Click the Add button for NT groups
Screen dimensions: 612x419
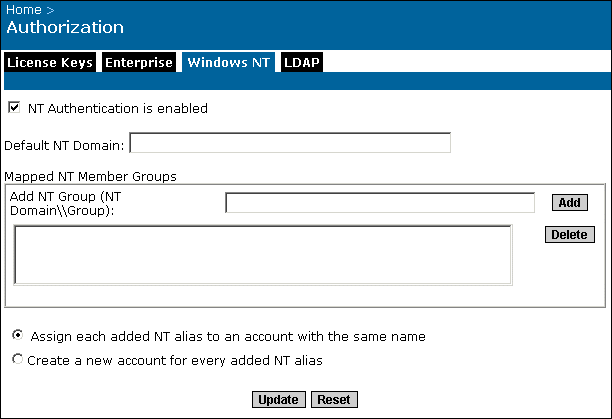[x=570, y=202]
